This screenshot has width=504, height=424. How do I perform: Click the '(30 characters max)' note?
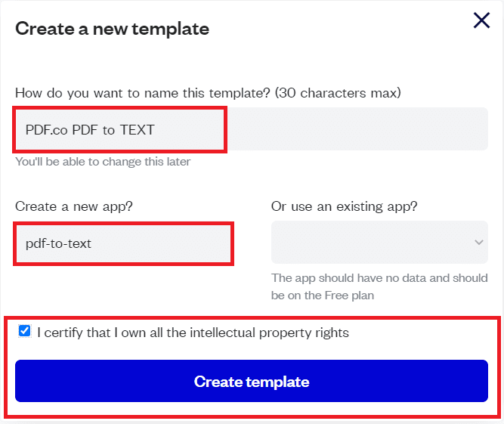(338, 93)
